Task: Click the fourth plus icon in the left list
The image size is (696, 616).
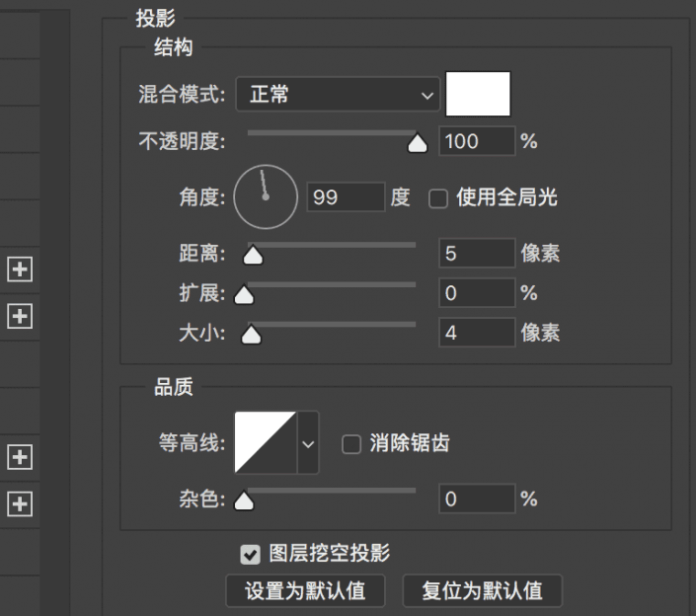Action: click(20, 503)
